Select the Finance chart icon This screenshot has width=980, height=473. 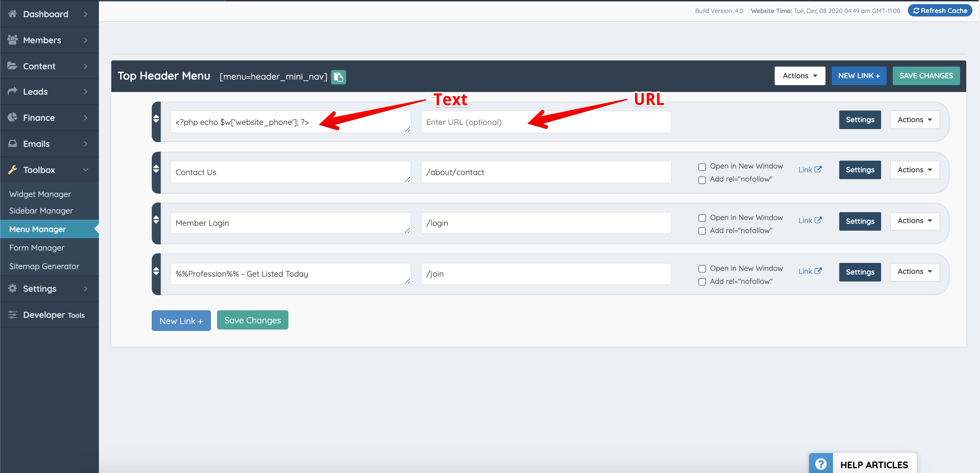point(12,117)
